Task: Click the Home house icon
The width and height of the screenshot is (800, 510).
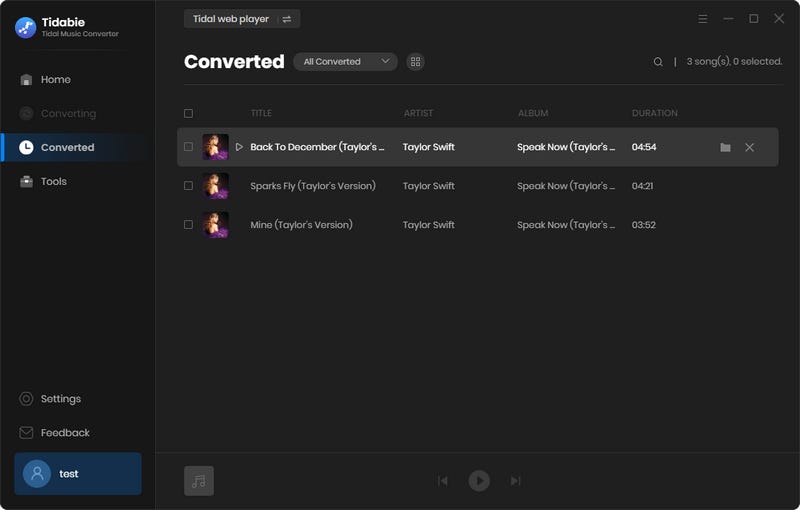Action: (26, 80)
